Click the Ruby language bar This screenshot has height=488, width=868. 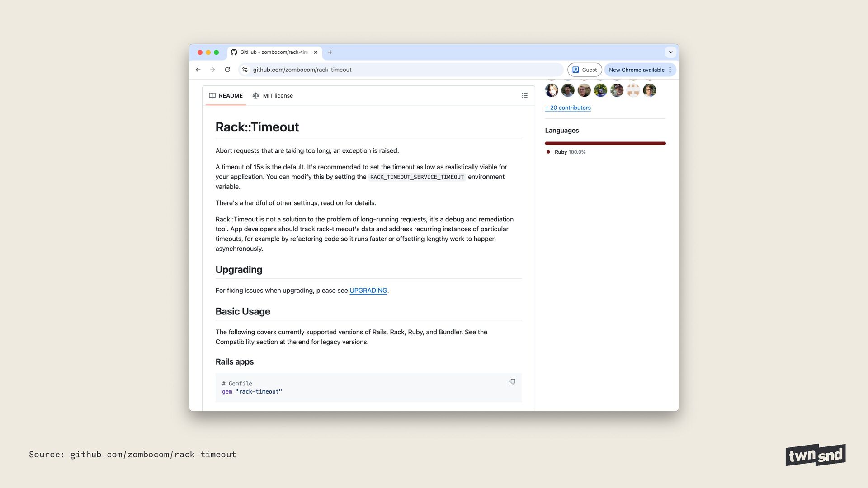(605, 143)
